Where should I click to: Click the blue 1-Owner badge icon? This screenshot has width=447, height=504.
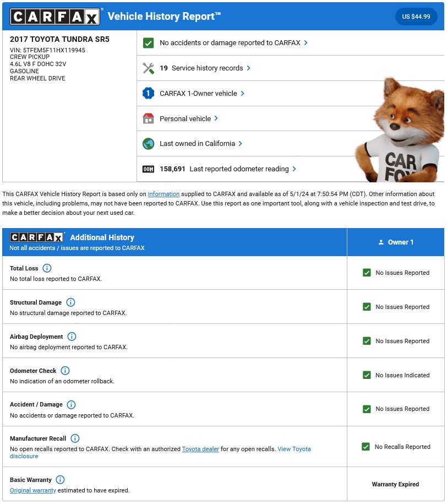point(148,93)
